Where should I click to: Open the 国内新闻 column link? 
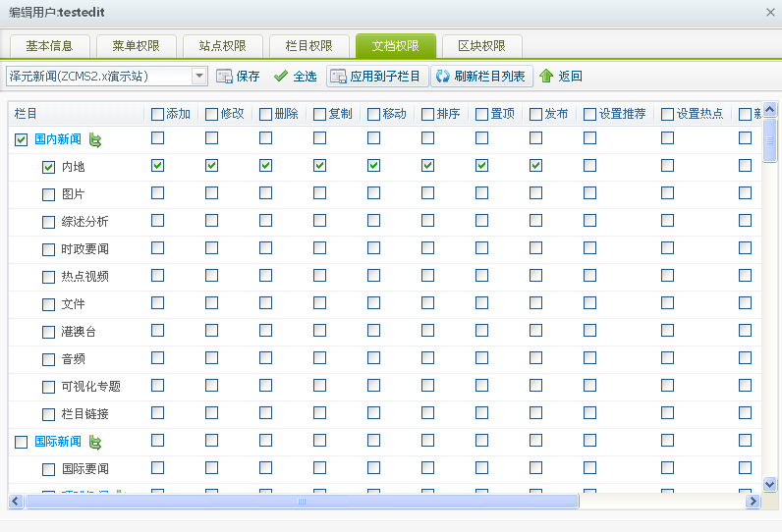click(58, 139)
